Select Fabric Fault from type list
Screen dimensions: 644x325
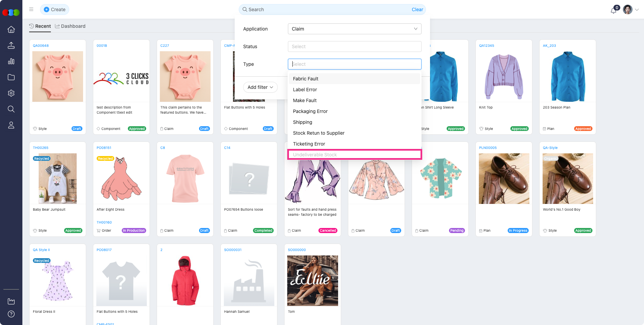[x=306, y=79]
